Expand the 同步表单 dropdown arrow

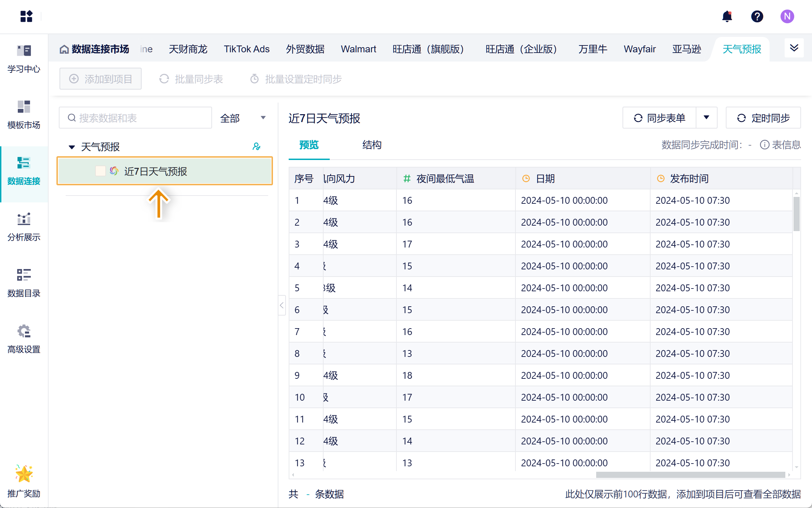(x=706, y=118)
